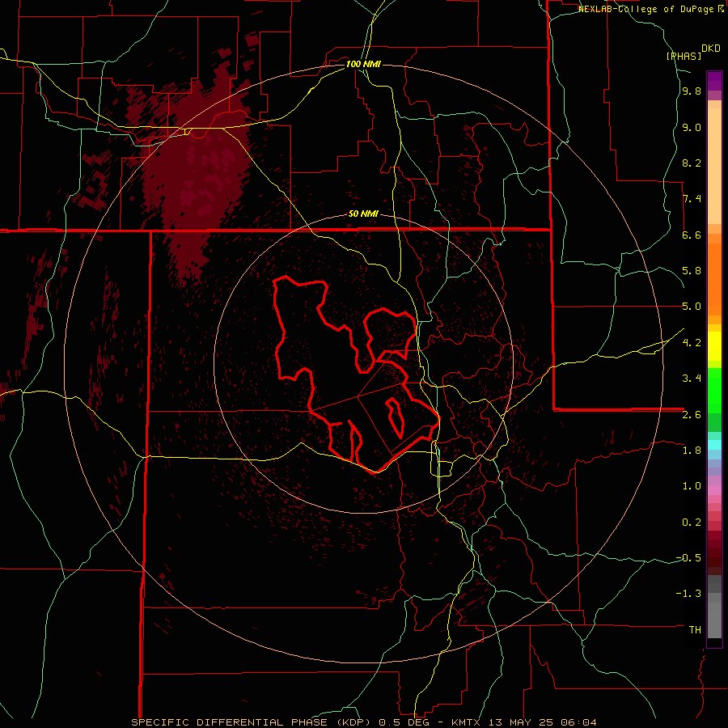Click the 1.0 value on the color scale

[x=692, y=485]
